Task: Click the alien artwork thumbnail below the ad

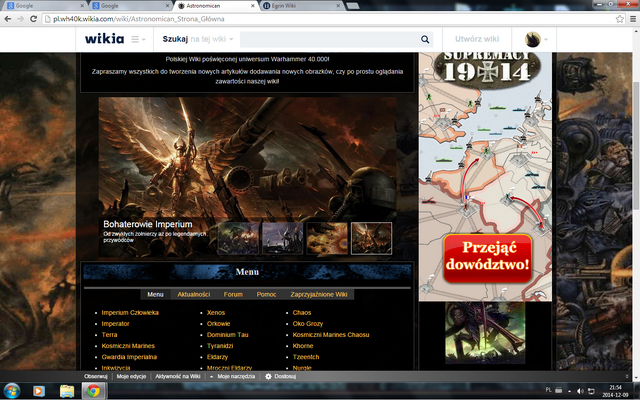Action: click(485, 333)
